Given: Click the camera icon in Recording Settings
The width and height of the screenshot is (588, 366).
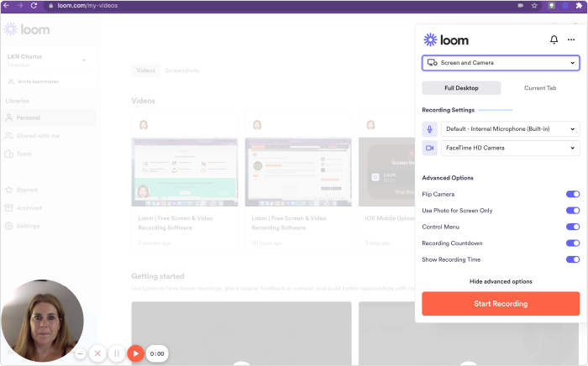Looking at the screenshot, I should pyautogui.click(x=430, y=148).
